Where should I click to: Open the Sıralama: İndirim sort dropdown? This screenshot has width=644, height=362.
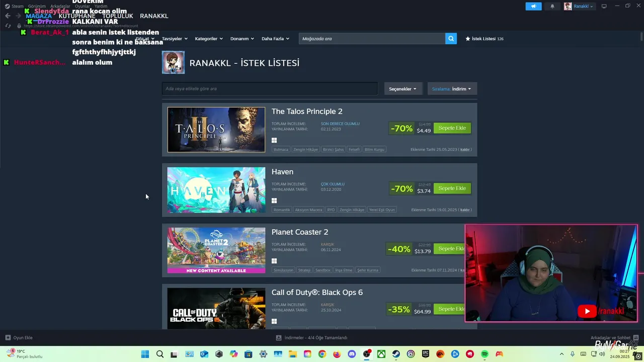pos(452,88)
